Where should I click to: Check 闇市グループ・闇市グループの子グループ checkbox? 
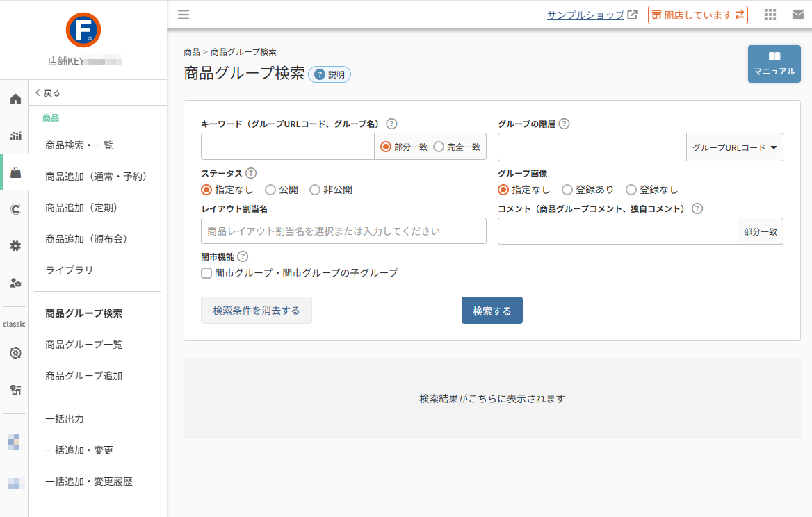(x=206, y=272)
